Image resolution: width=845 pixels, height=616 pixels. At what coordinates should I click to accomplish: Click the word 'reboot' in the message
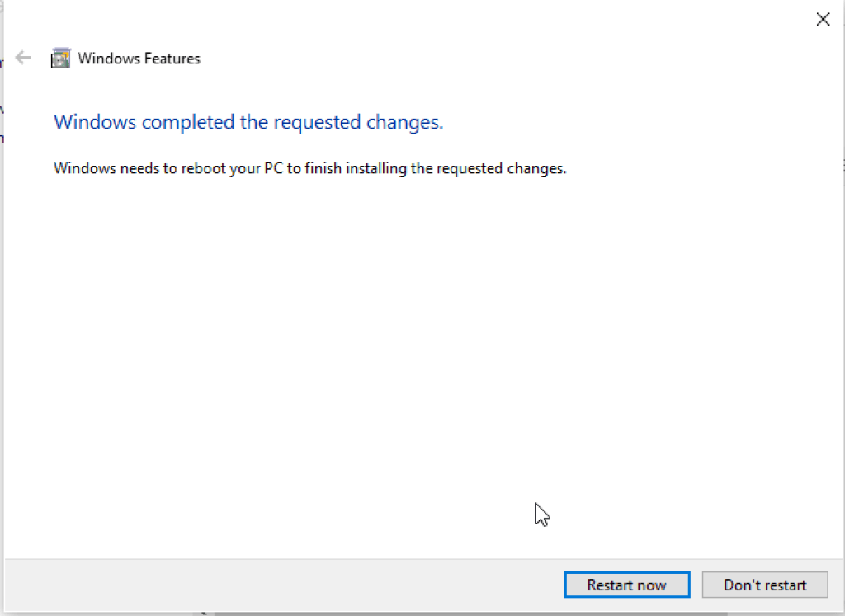(x=203, y=168)
